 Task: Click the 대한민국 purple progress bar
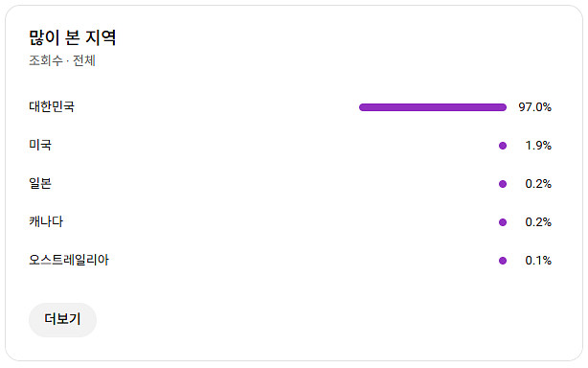[433, 107]
